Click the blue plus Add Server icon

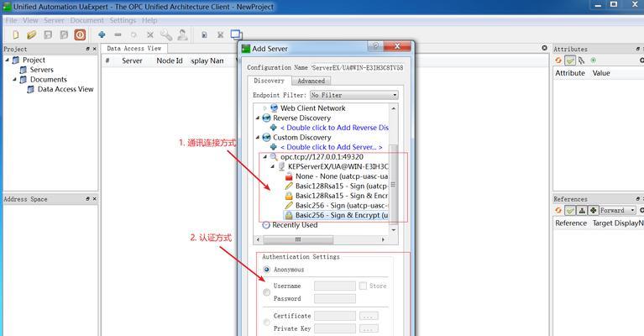102,34
